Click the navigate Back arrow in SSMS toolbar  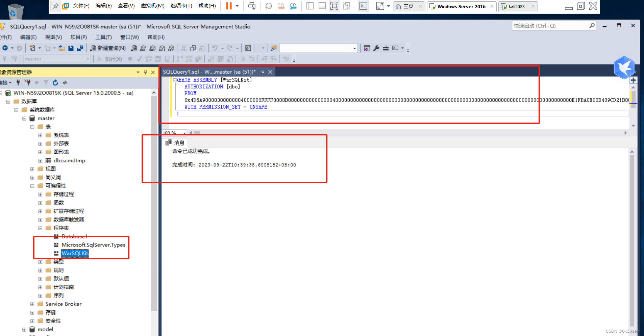[x=5, y=48]
